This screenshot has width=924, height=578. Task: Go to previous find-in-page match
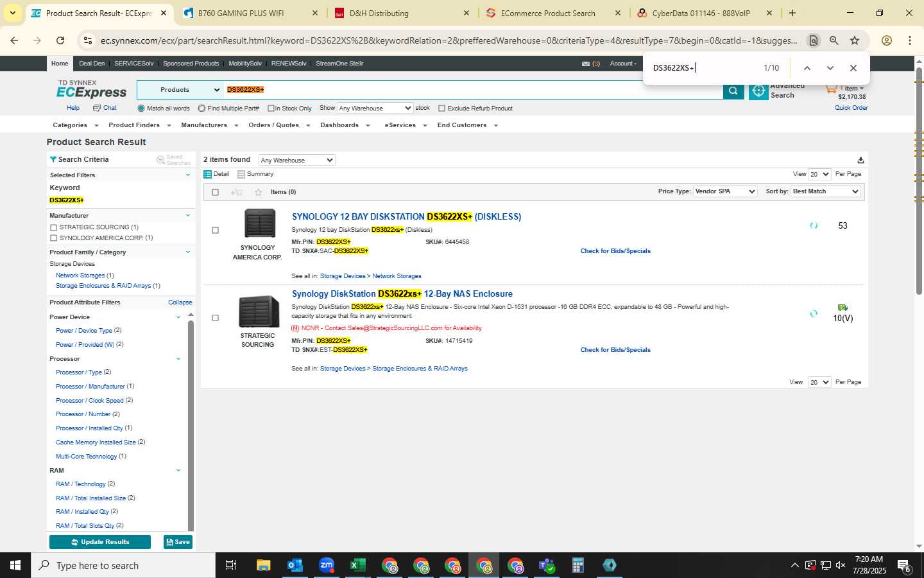pyautogui.click(x=807, y=68)
